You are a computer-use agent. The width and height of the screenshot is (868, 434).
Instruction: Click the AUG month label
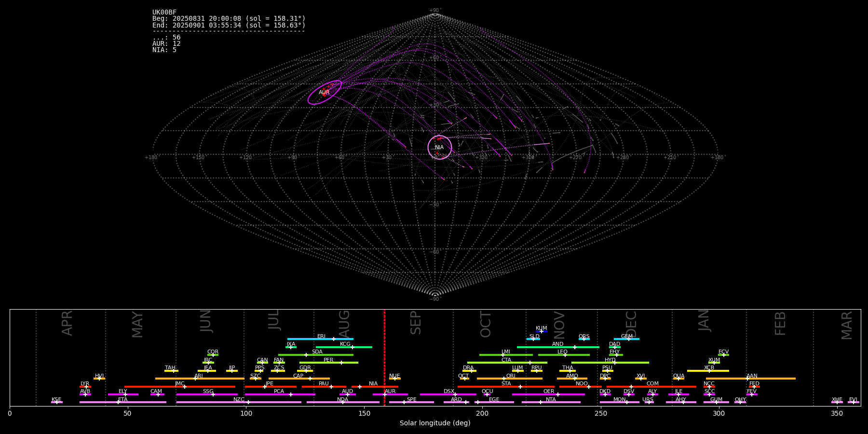(344, 324)
